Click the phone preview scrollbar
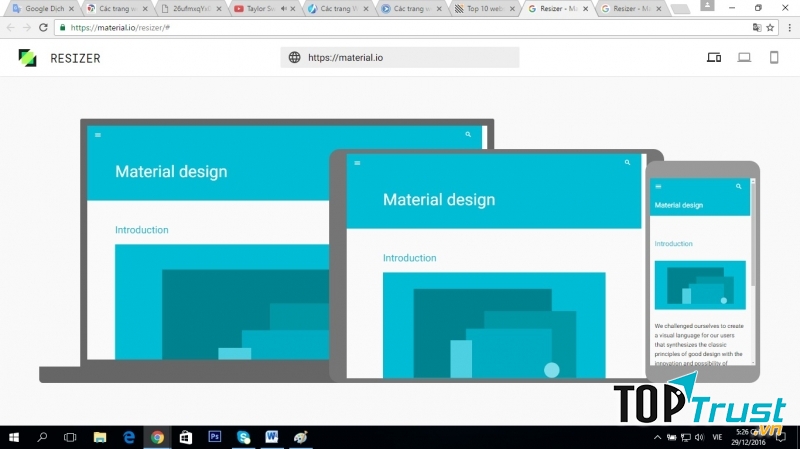This screenshot has width=800, height=449. click(x=753, y=270)
